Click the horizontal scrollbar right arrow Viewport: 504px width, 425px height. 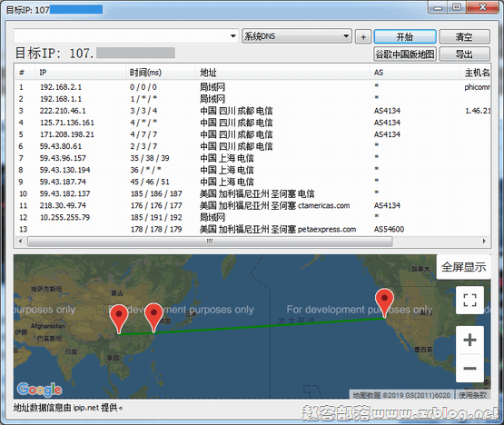(x=484, y=242)
